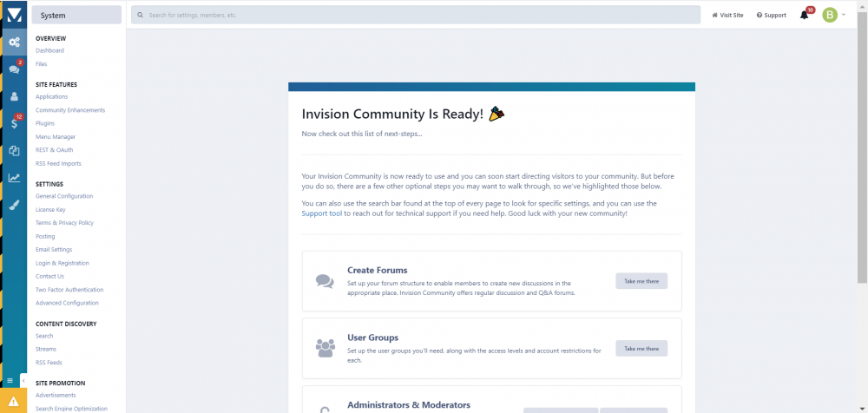Image resolution: width=868 pixels, height=413 pixels.
Task: Open the notifications bell icon
Action: pos(805,15)
